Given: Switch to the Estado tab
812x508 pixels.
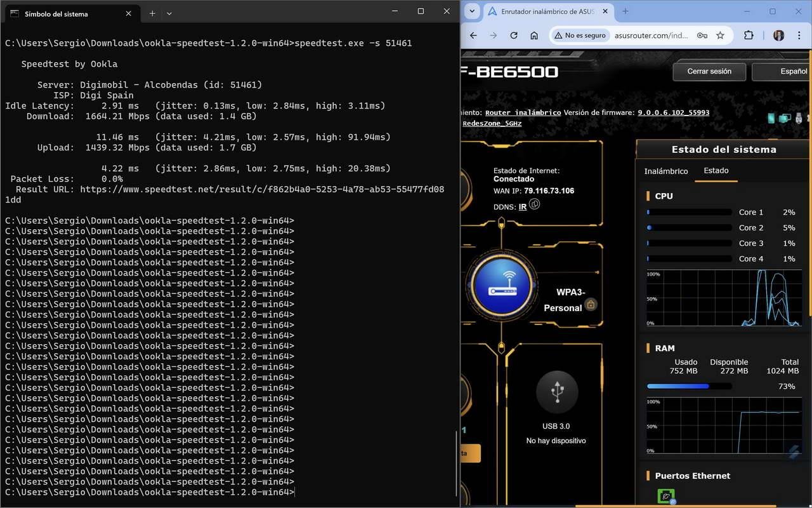Looking at the screenshot, I should coord(716,171).
